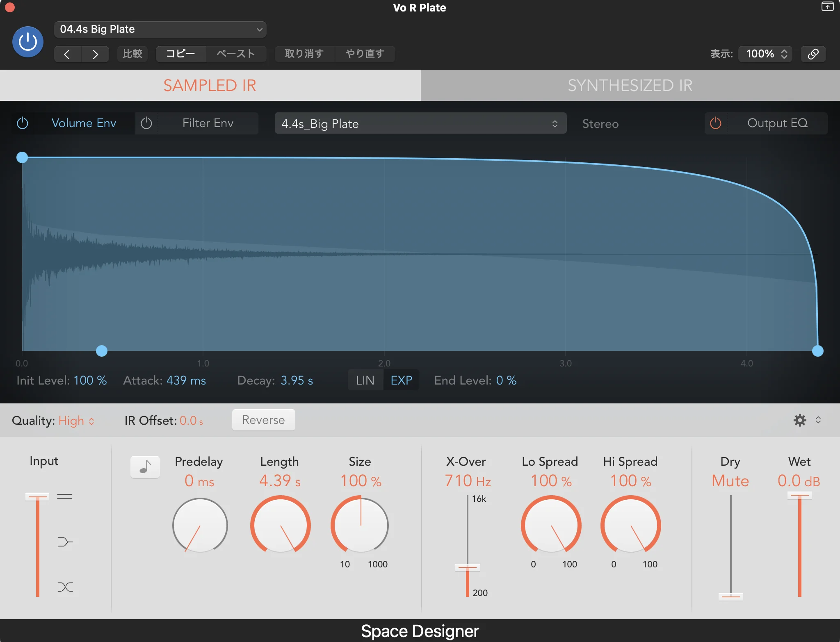The width and height of the screenshot is (840, 642).
Task: Select the stereo input mode icon
Action: coord(65,497)
